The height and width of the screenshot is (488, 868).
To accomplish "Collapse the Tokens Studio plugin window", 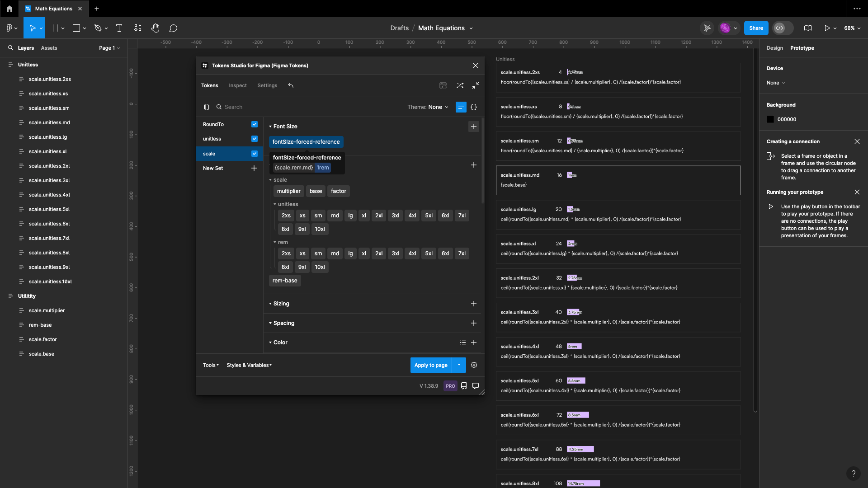I will coord(476,85).
